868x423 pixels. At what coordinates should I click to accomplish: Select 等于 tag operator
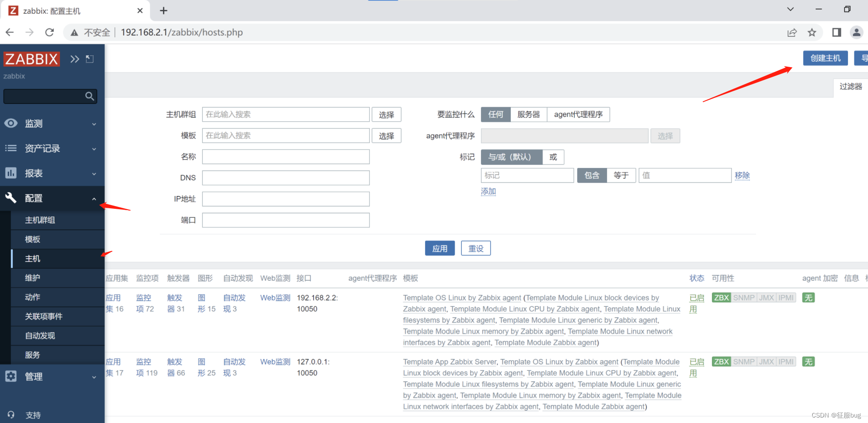click(x=621, y=175)
